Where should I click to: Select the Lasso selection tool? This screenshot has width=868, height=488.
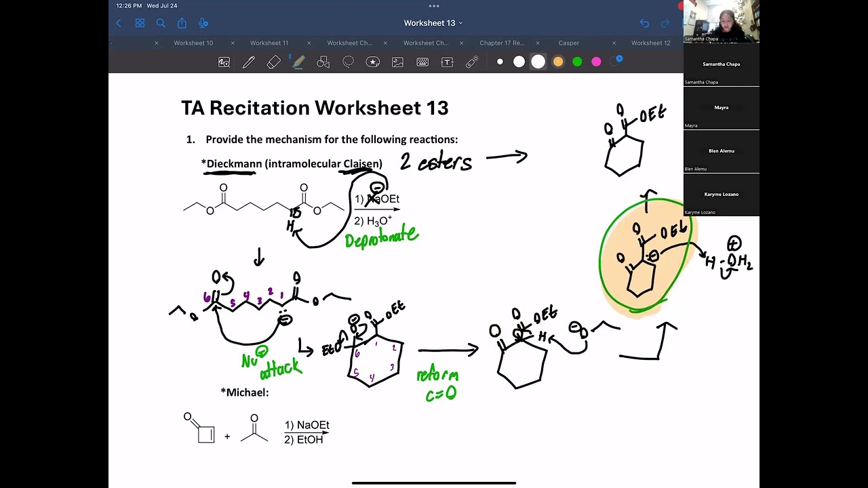[x=348, y=62]
